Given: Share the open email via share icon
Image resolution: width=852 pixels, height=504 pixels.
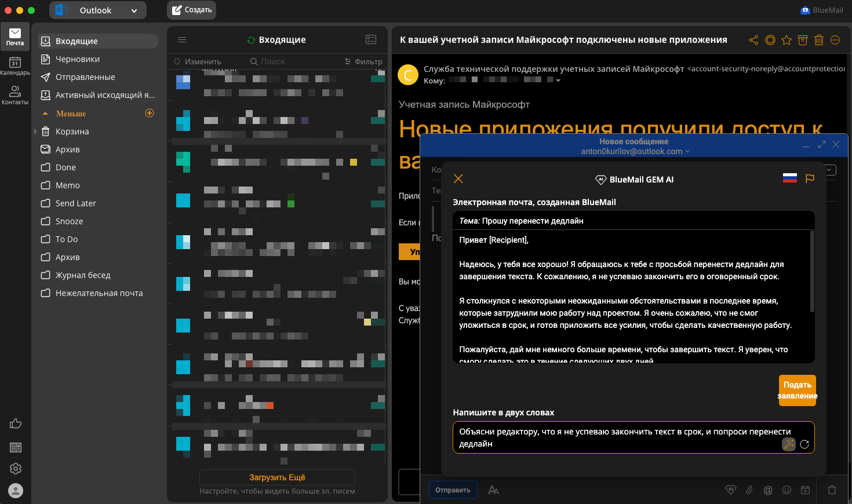Looking at the screenshot, I should (753, 40).
